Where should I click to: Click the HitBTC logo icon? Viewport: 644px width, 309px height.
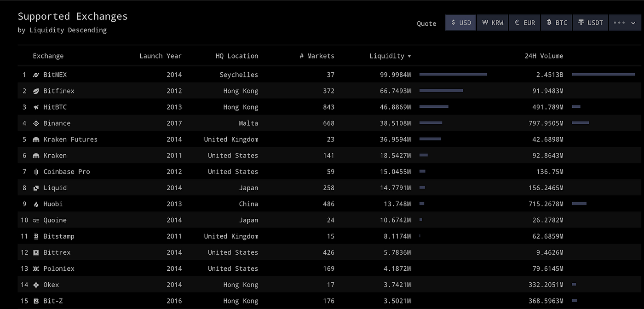coord(36,107)
